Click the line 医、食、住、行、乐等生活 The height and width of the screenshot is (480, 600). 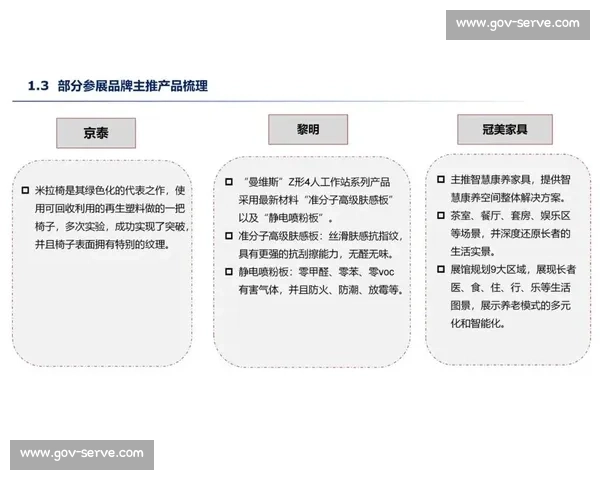[x=510, y=287]
